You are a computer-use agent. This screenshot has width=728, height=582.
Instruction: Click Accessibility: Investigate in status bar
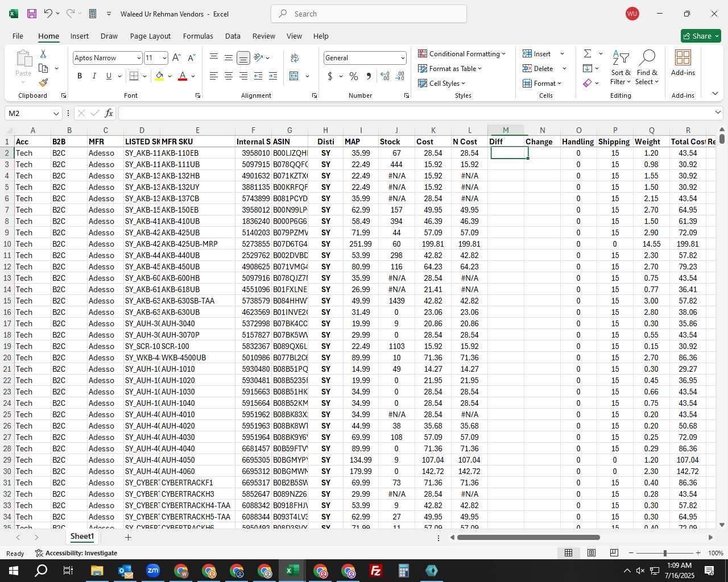[x=76, y=553]
